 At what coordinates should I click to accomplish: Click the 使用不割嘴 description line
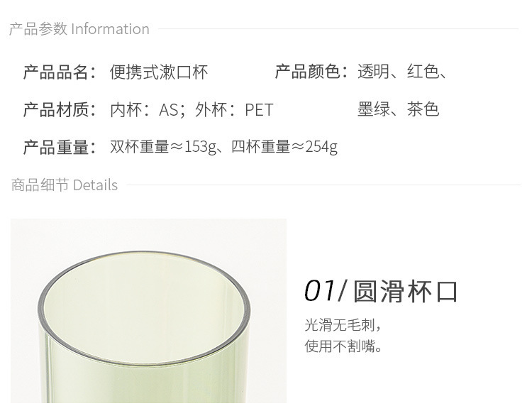[343, 346]
